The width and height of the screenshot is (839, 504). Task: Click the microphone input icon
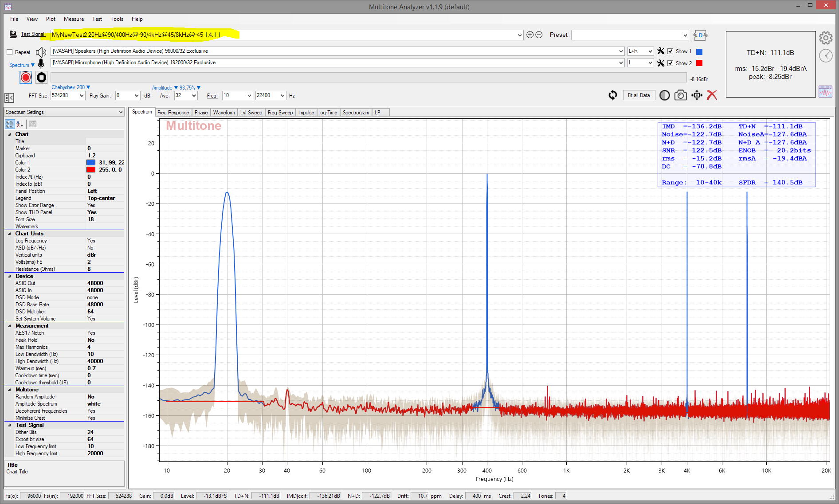(41, 64)
